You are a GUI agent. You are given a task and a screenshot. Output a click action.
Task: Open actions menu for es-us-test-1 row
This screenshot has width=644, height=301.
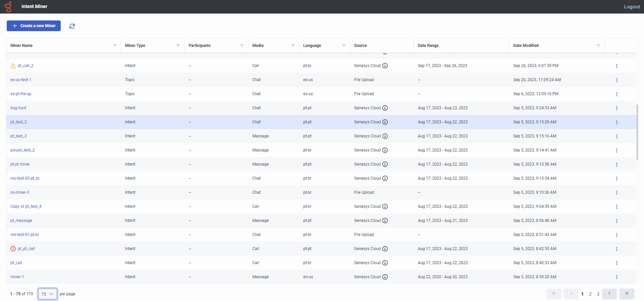coord(616,80)
